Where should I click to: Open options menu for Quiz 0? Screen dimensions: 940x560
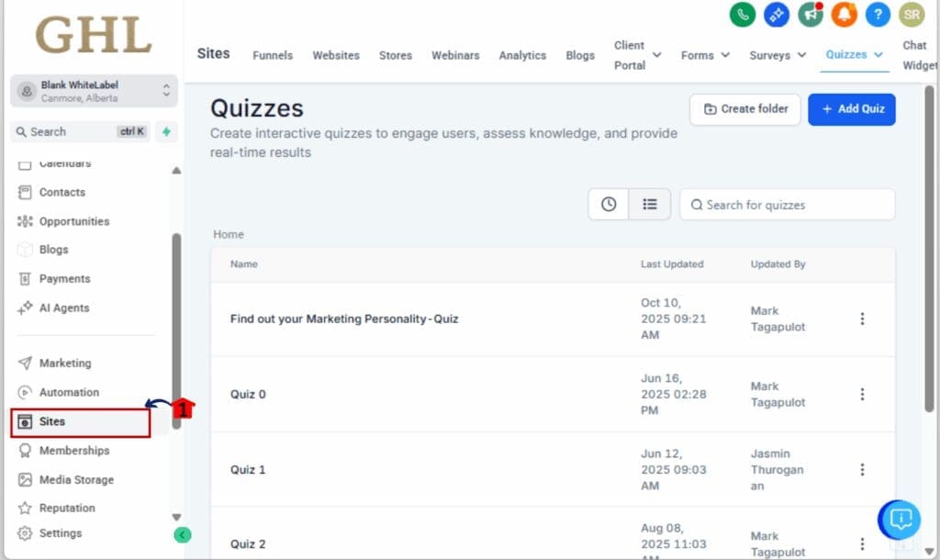(x=862, y=394)
